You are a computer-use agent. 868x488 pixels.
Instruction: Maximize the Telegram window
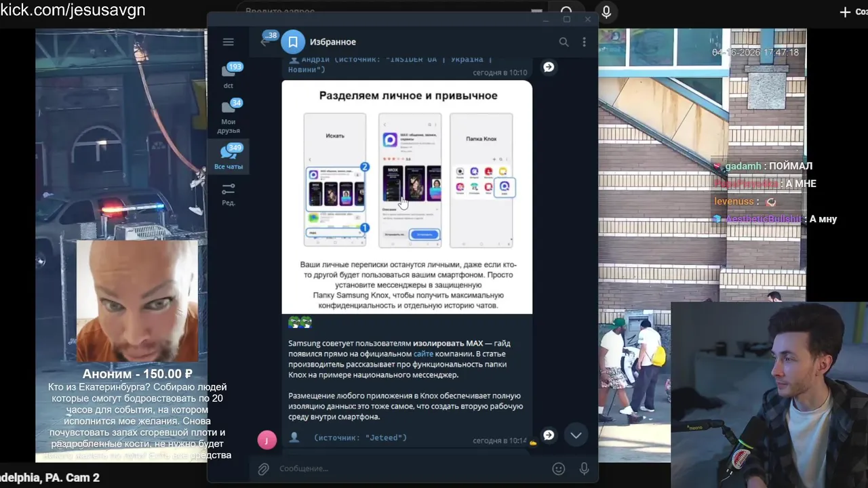tap(567, 19)
